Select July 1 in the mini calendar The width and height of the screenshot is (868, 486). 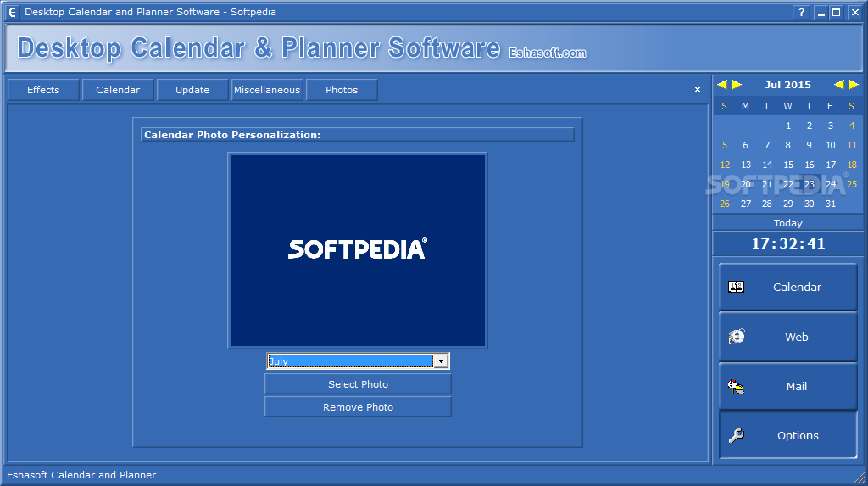788,126
